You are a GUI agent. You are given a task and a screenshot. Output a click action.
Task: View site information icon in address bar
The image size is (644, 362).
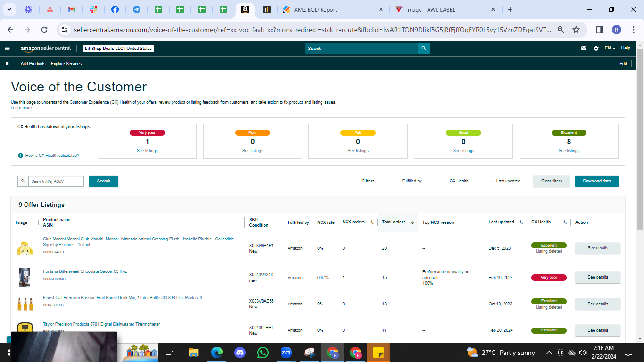pos(65,30)
